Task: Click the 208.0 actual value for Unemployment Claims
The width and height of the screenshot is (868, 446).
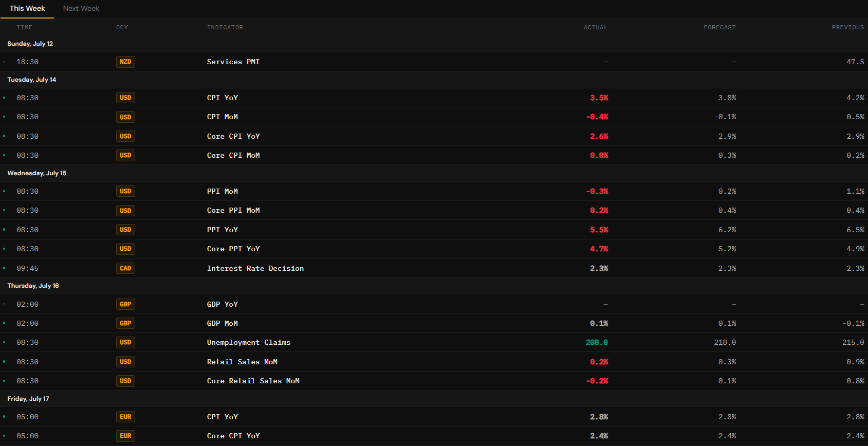Action: point(597,342)
